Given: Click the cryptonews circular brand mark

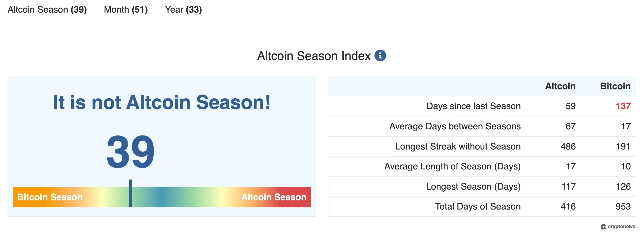Looking at the screenshot, I should click(x=603, y=226).
